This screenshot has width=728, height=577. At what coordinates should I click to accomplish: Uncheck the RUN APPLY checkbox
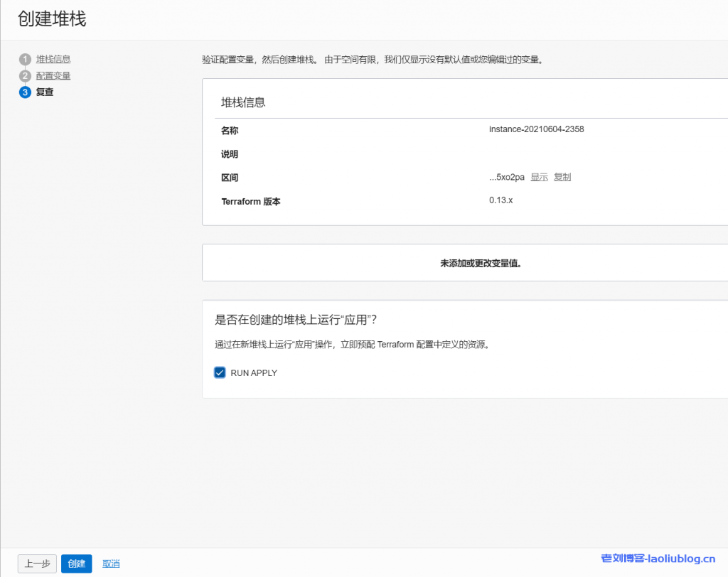(x=220, y=372)
